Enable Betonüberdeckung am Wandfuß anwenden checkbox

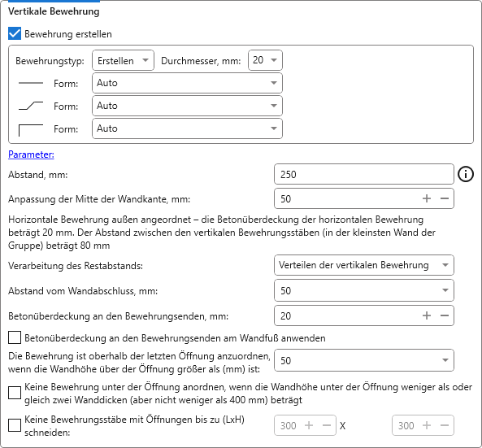tap(15, 337)
